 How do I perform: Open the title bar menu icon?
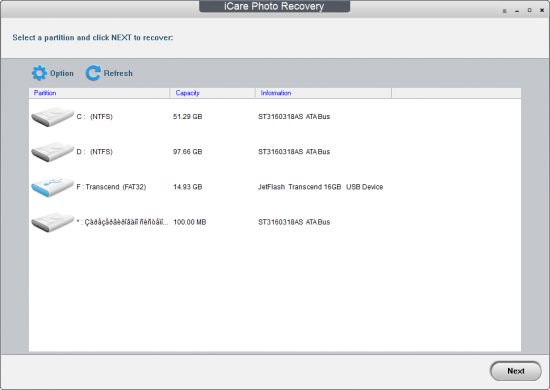[504, 11]
